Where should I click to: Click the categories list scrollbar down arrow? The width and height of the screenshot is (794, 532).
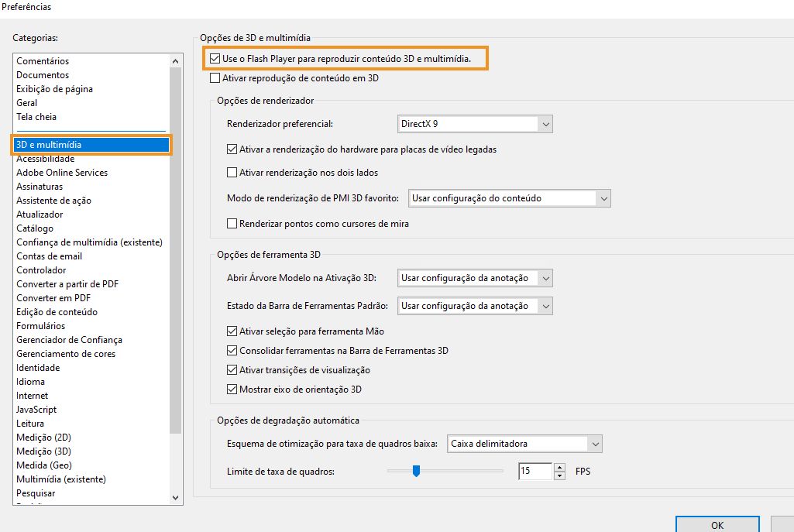[x=175, y=497]
